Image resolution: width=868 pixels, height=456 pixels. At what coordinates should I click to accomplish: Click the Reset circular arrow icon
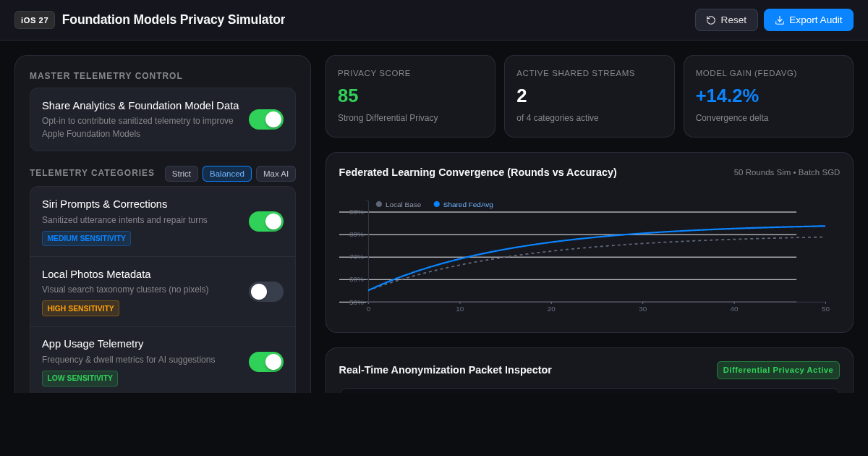click(x=711, y=20)
